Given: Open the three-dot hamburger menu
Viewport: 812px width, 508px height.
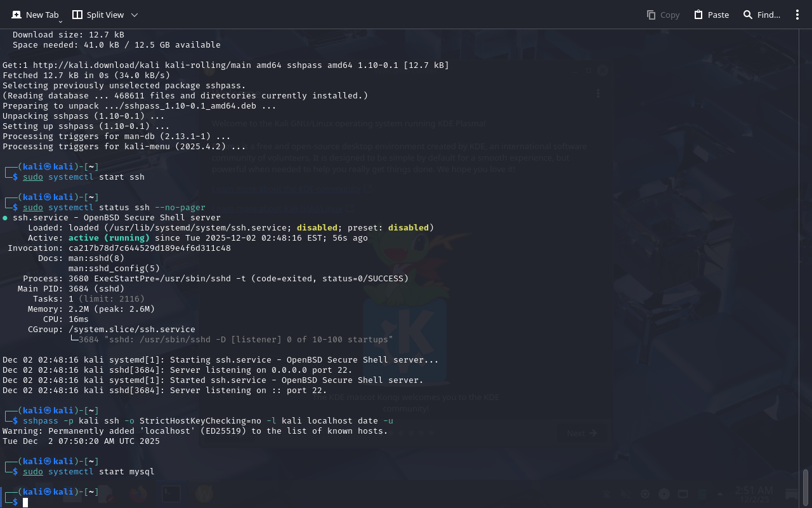Looking at the screenshot, I should 797,15.
